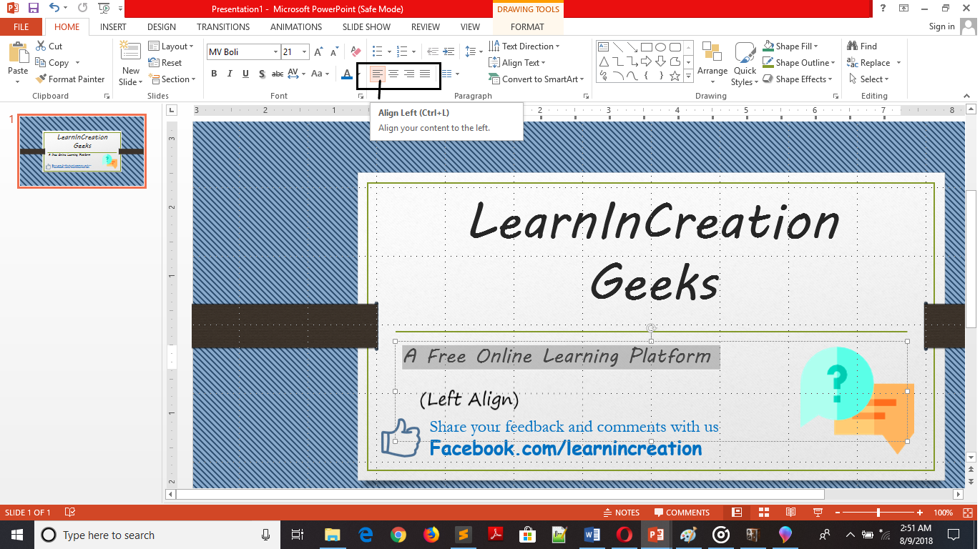Image resolution: width=980 pixels, height=549 pixels.
Task: Click the Increase Font Size icon
Action: click(320, 51)
